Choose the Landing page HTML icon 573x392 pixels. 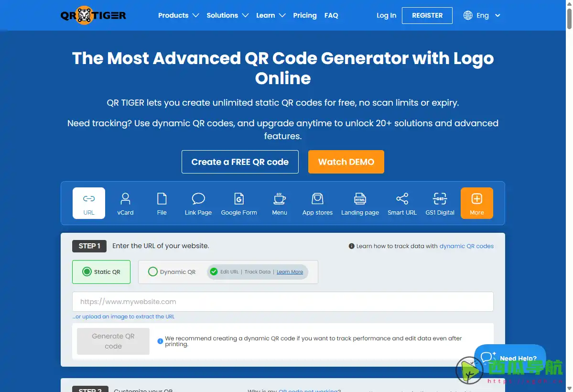(x=360, y=203)
